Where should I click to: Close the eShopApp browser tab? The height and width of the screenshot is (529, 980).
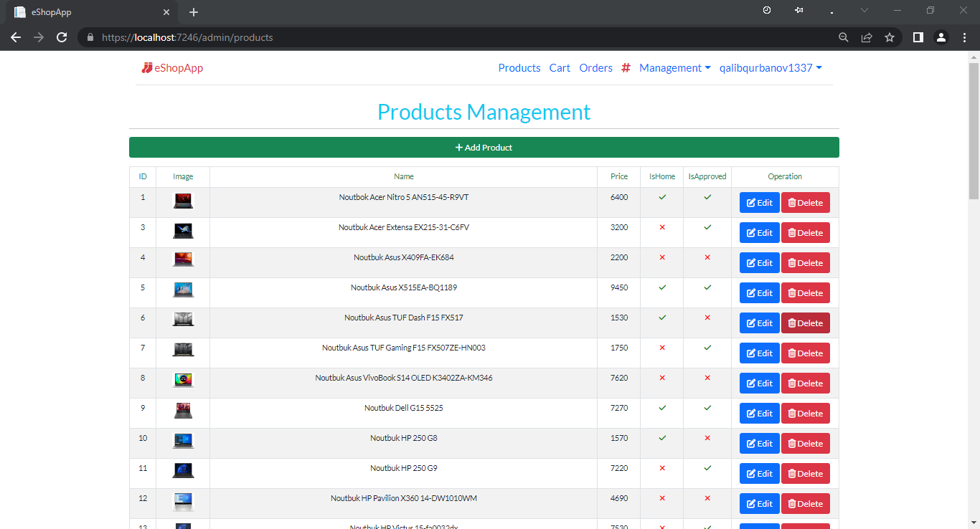tap(166, 12)
